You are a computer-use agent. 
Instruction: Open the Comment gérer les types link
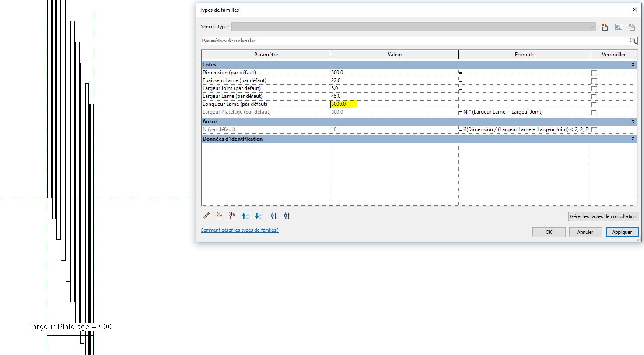[239, 230]
